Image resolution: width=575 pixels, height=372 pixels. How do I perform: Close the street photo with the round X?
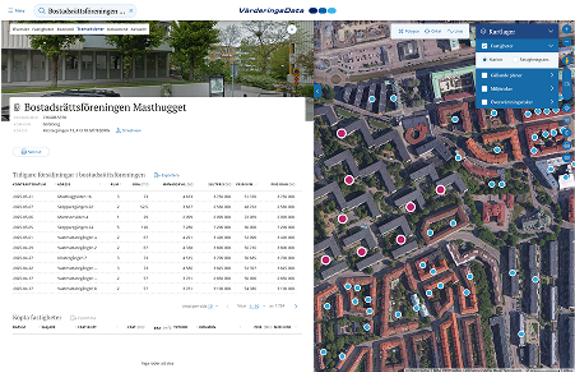292,29
